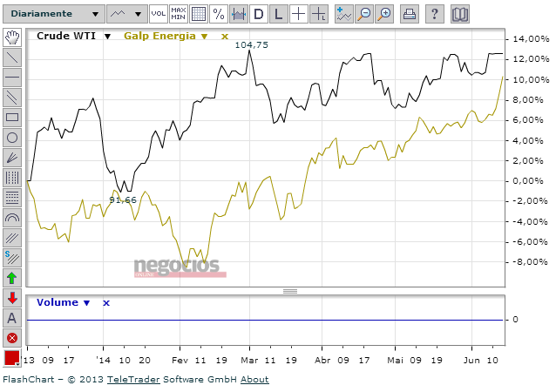Open the Volume indicator dropdown
This screenshot has width=556, height=392.
(x=87, y=302)
